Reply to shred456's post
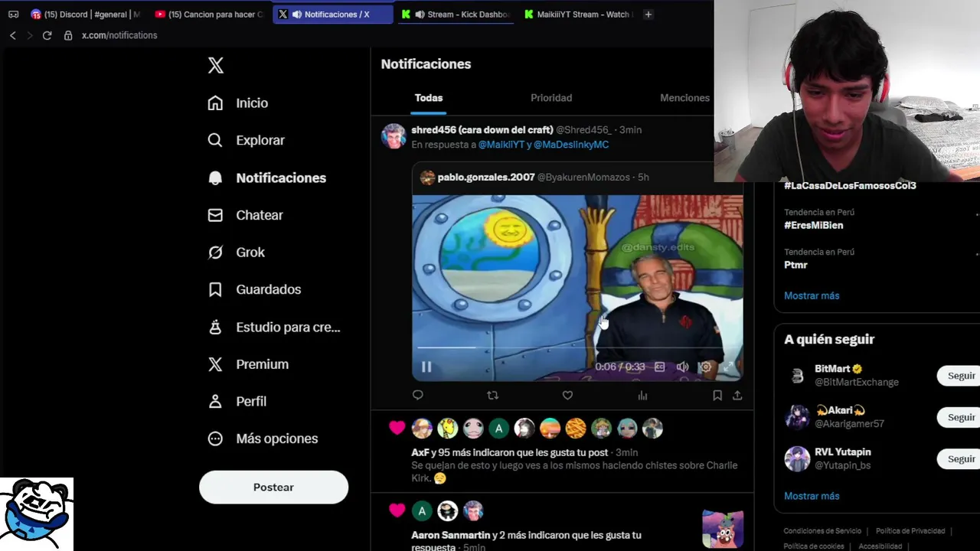 point(418,396)
